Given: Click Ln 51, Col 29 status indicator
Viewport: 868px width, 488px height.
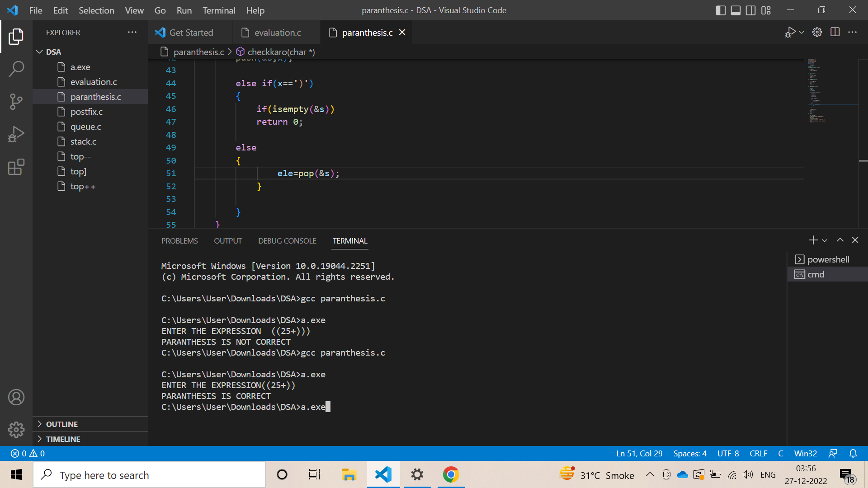Looking at the screenshot, I should pos(639,453).
